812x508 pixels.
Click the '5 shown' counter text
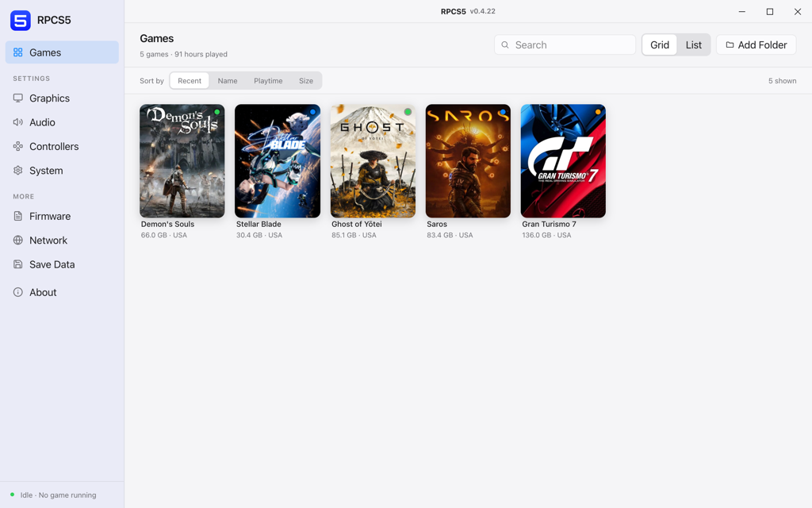783,81
